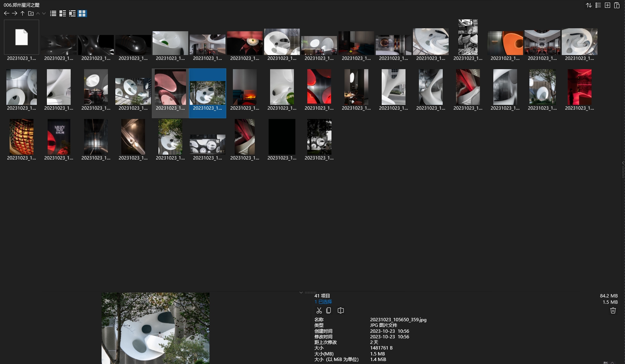Open the select options checklist icon
Viewport: 625px width, 364px height.
pos(598,5)
